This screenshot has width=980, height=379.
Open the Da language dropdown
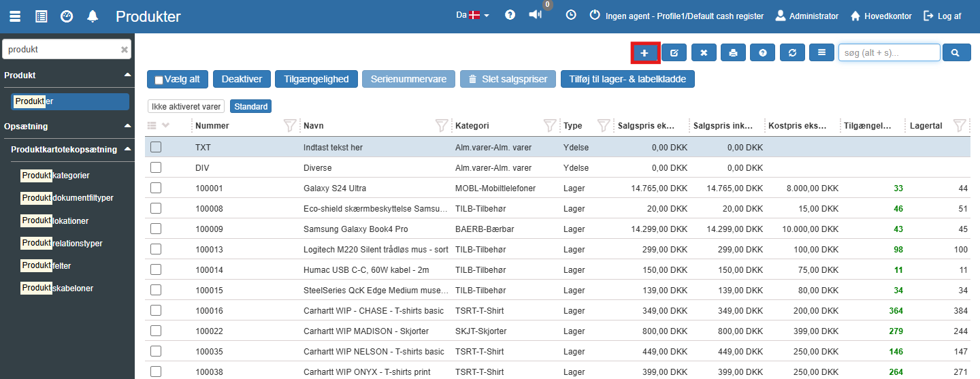click(x=472, y=15)
